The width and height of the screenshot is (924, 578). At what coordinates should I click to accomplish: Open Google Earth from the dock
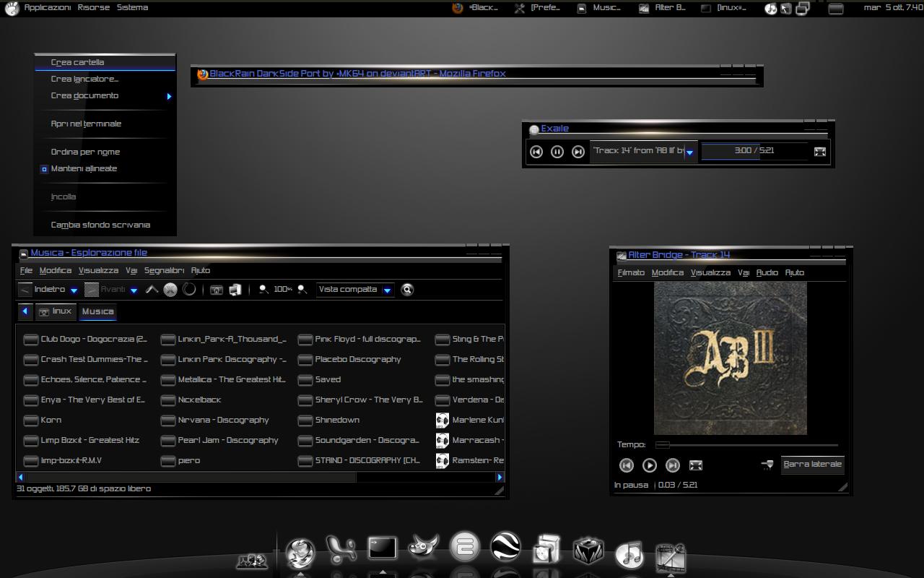point(506,547)
